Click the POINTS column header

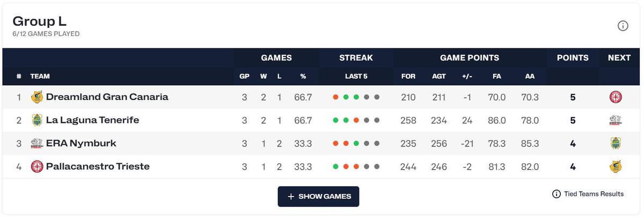(x=573, y=58)
